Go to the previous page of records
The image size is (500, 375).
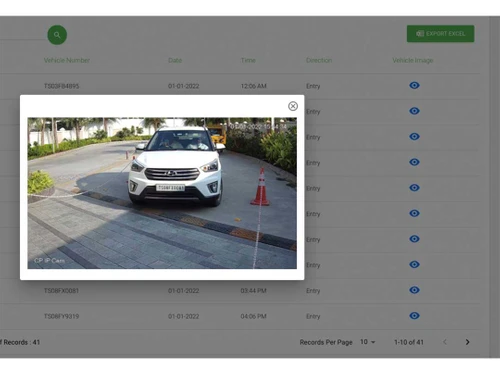pyautogui.click(x=445, y=342)
